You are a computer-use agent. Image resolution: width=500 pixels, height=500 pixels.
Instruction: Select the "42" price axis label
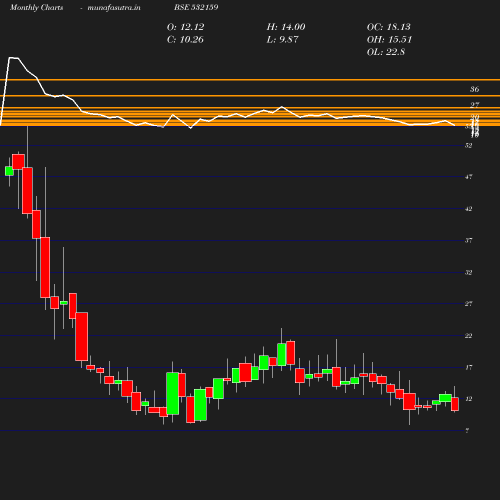469,209
